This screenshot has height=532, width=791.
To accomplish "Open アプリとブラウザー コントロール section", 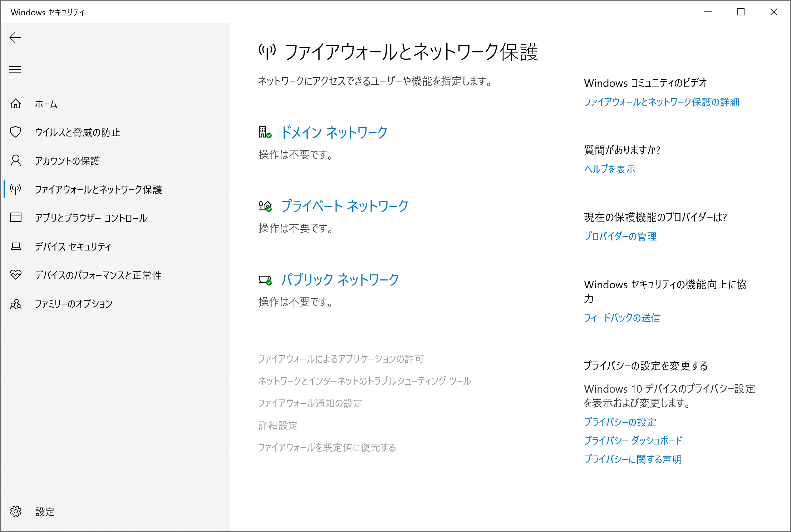I will pyautogui.click(x=91, y=218).
